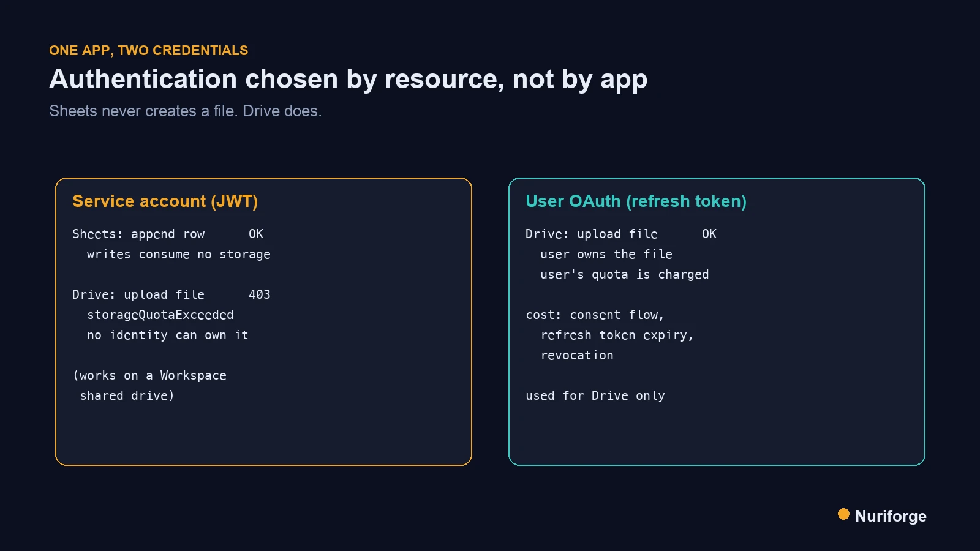Viewport: 980px width, 551px height.
Task: Click 'Drive: upload file' in User OAuth card
Action: 592,234
